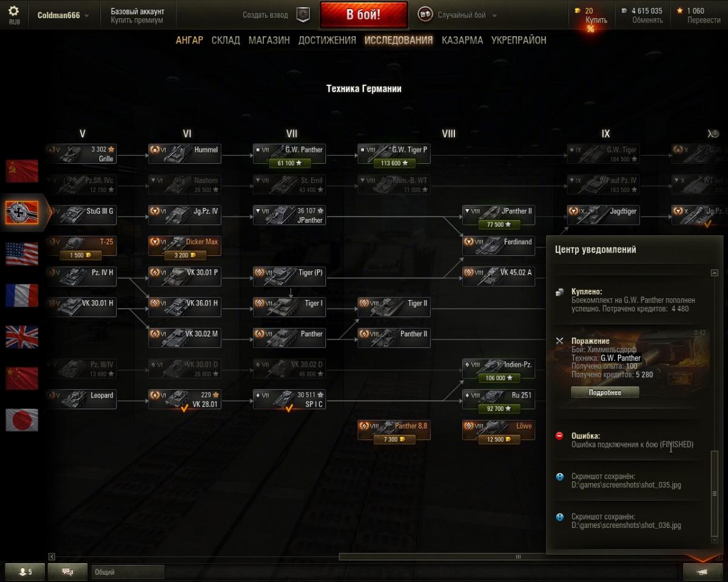Select the China nation flag
The width and height of the screenshot is (728, 582).
(x=22, y=378)
